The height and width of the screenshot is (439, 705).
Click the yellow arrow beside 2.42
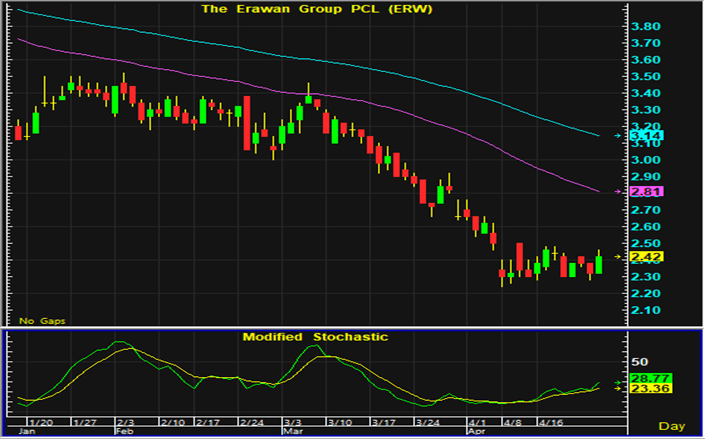pyautogui.click(x=618, y=257)
